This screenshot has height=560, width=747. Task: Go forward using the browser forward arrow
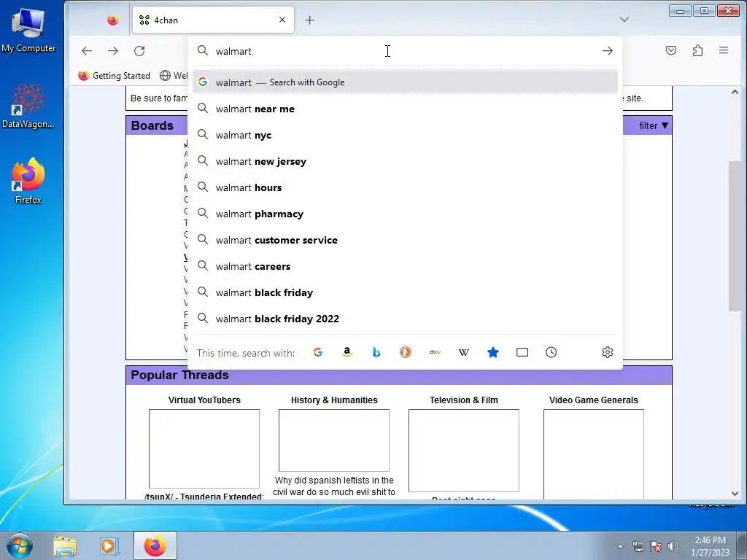[x=113, y=50]
